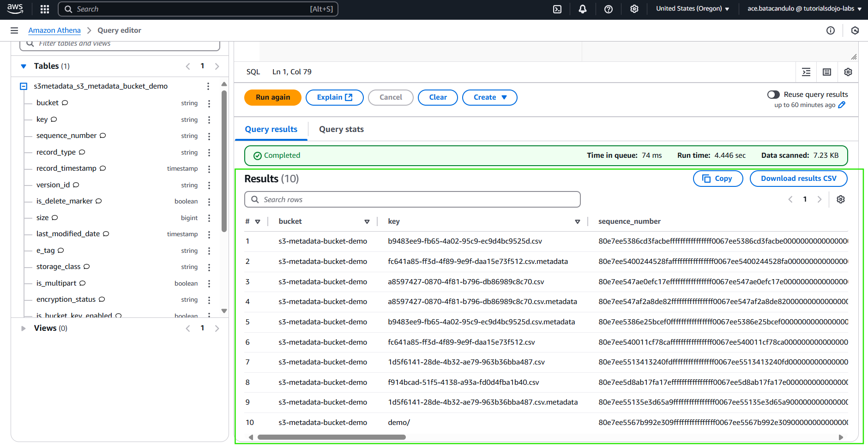Click Download results CSV
Viewport: 868px width, 448px height.
click(799, 179)
